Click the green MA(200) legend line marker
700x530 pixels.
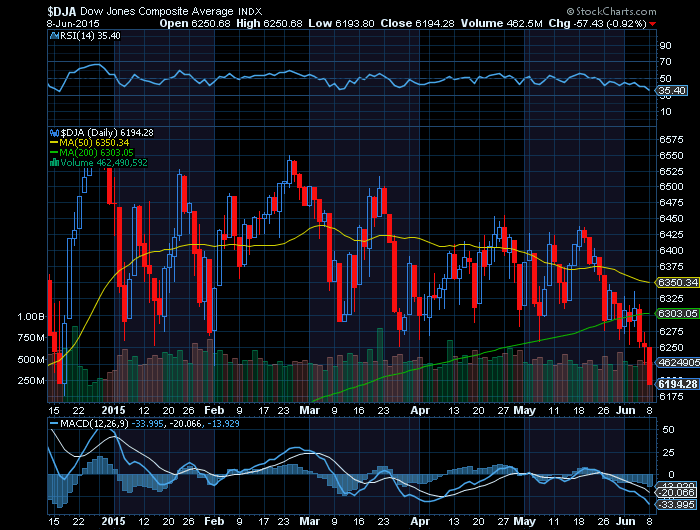pos(54,153)
